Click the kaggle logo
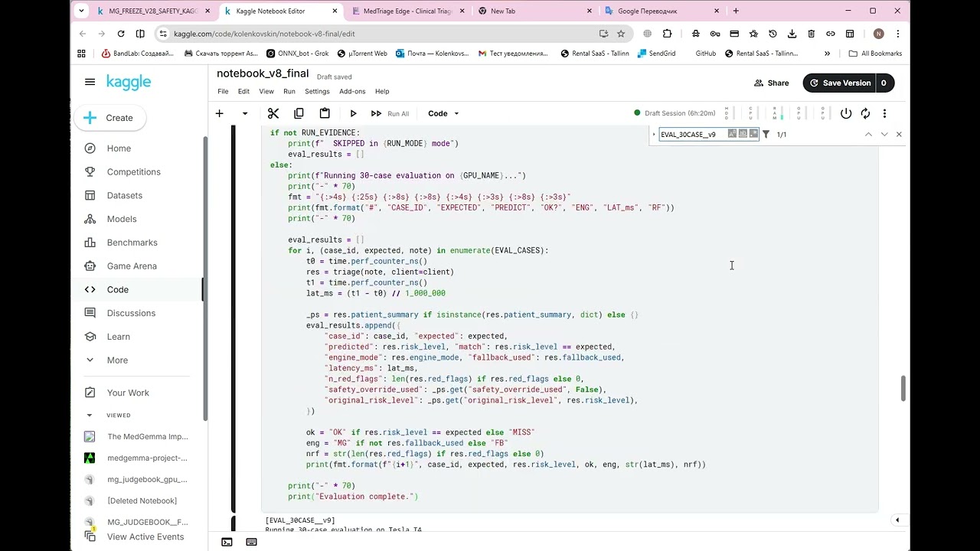This screenshot has width=980, height=551. [129, 82]
